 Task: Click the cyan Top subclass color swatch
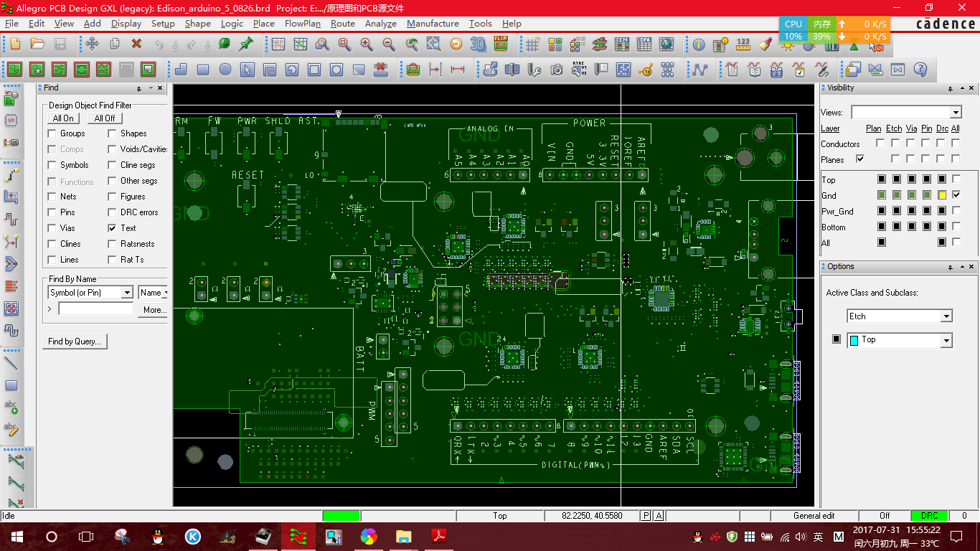(x=854, y=341)
